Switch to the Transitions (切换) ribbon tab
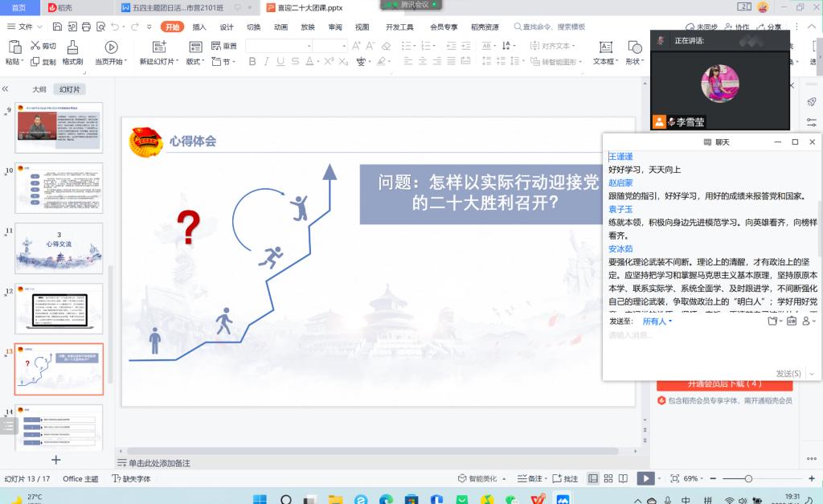Viewport: 823px width, 504px height. point(253,27)
